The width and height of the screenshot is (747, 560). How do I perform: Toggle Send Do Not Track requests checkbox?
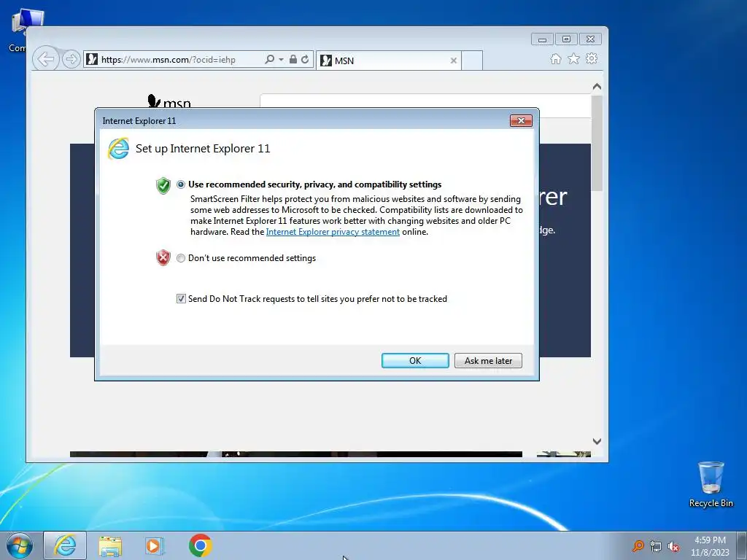[x=181, y=298]
